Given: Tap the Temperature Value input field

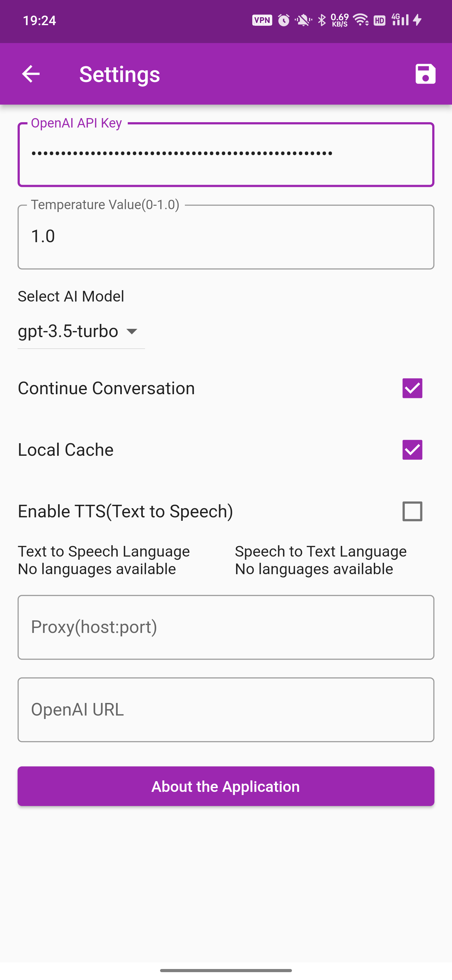Looking at the screenshot, I should pos(226,237).
